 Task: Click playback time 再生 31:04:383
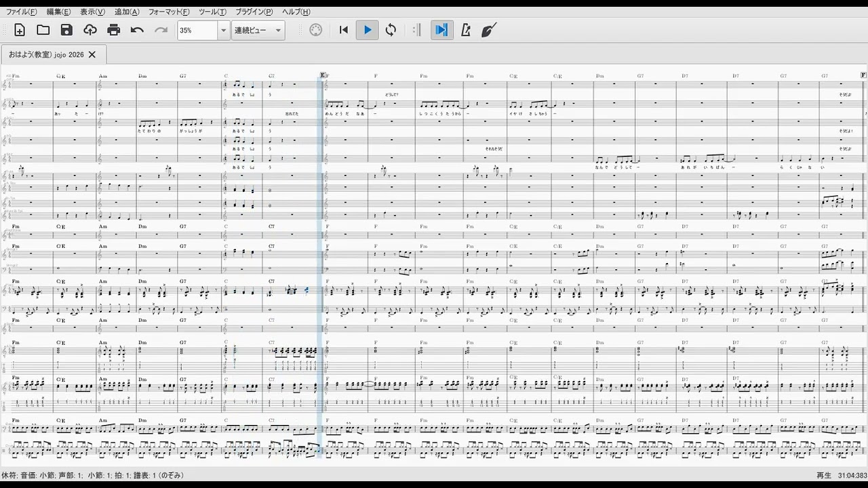point(842,475)
